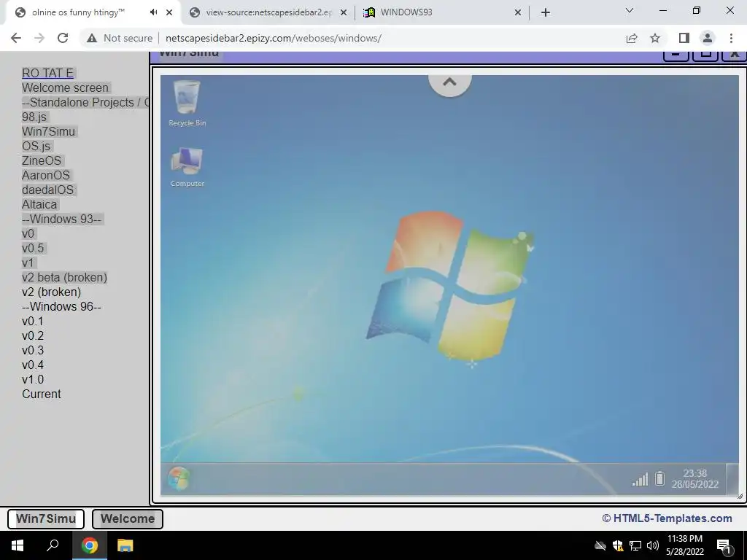Close the WINDOWS93 tab
This screenshot has width=747, height=560.
[518, 12]
